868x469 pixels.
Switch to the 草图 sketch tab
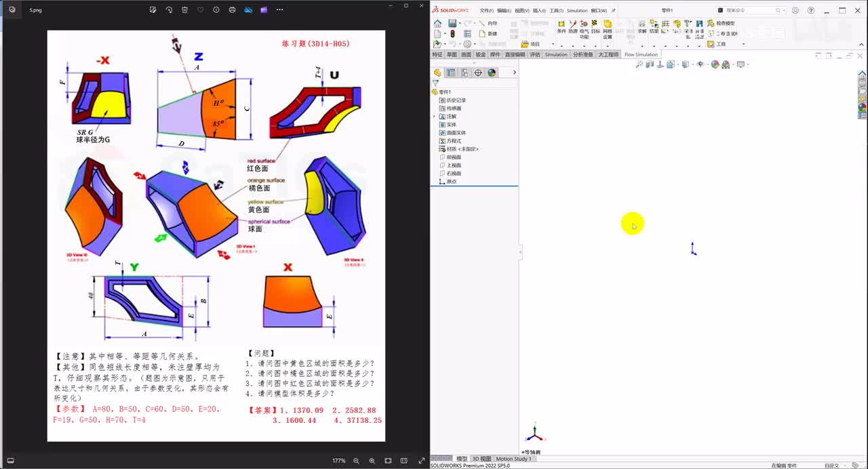pyautogui.click(x=452, y=54)
